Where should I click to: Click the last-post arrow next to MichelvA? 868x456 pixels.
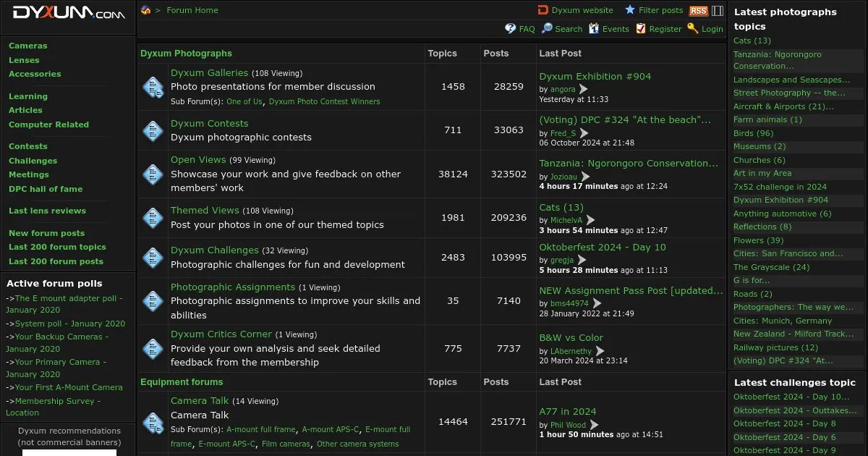[x=590, y=220]
